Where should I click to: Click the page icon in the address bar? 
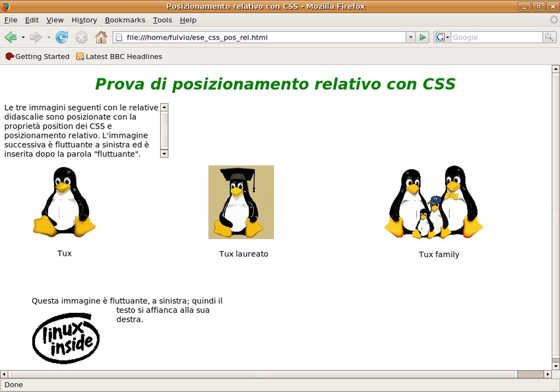[x=119, y=38]
